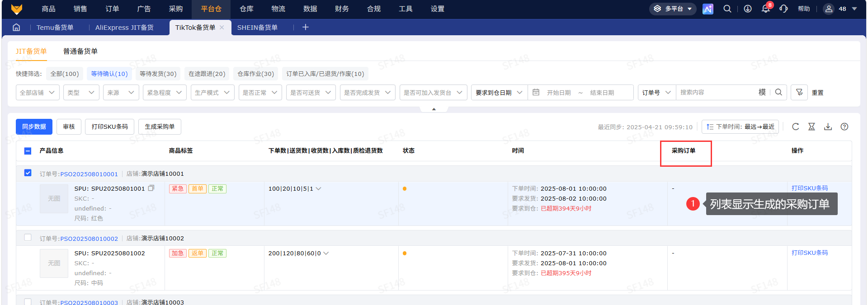Click the orange status dot for SPU20250801001

coord(405,188)
